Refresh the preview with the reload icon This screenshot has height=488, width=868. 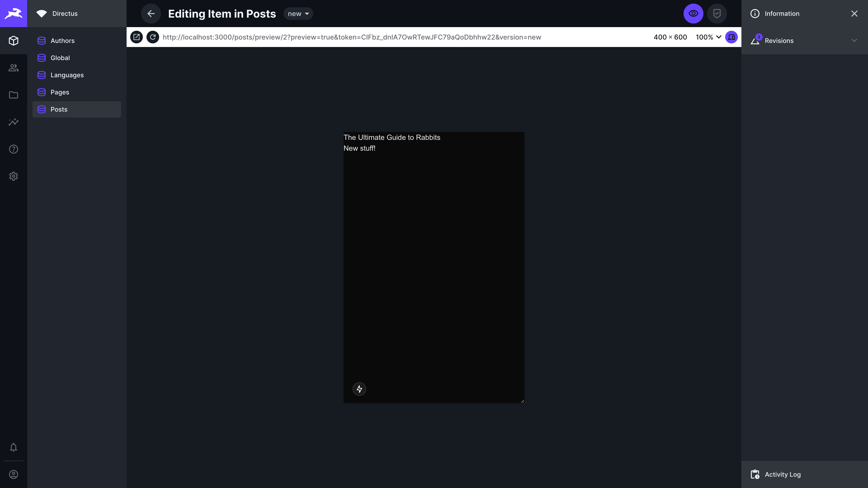click(x=153, y=37)
